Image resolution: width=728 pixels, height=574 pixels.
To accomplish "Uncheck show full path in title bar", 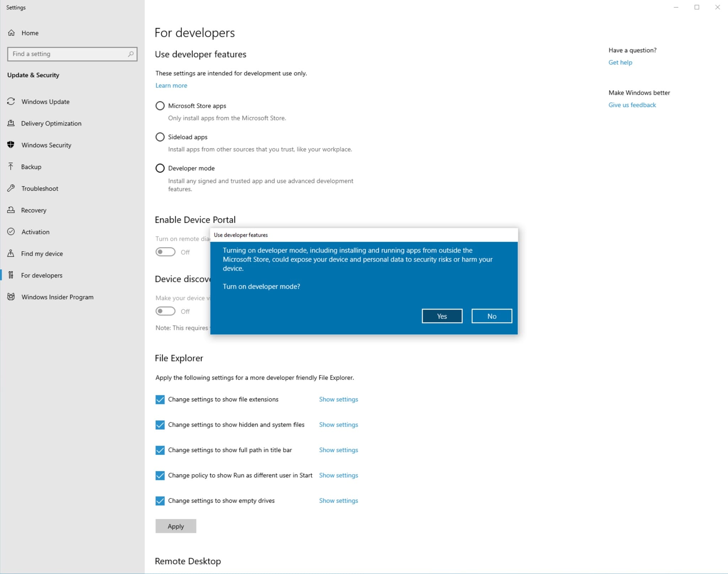I will tap(160, 450).
